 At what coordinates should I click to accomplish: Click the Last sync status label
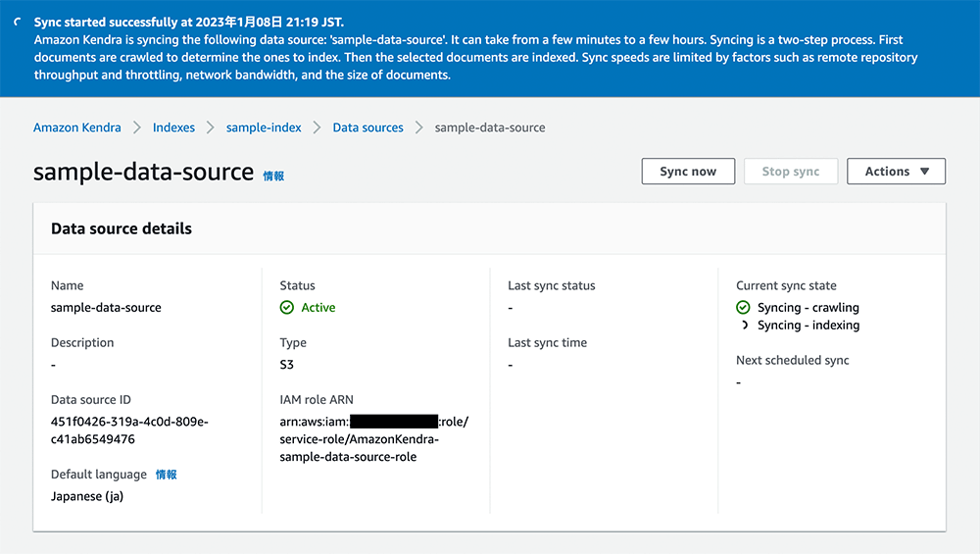pyautogui.click(x=551, y=285)
